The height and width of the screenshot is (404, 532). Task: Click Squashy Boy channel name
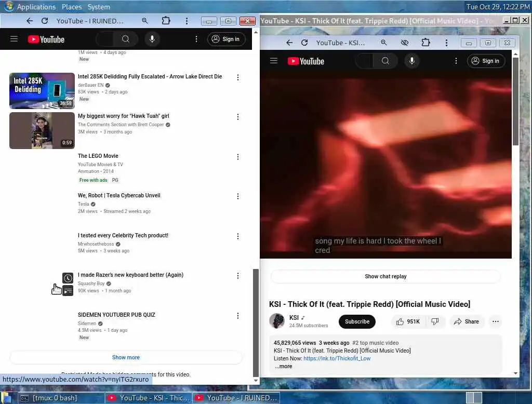click(x=91, y=284)
